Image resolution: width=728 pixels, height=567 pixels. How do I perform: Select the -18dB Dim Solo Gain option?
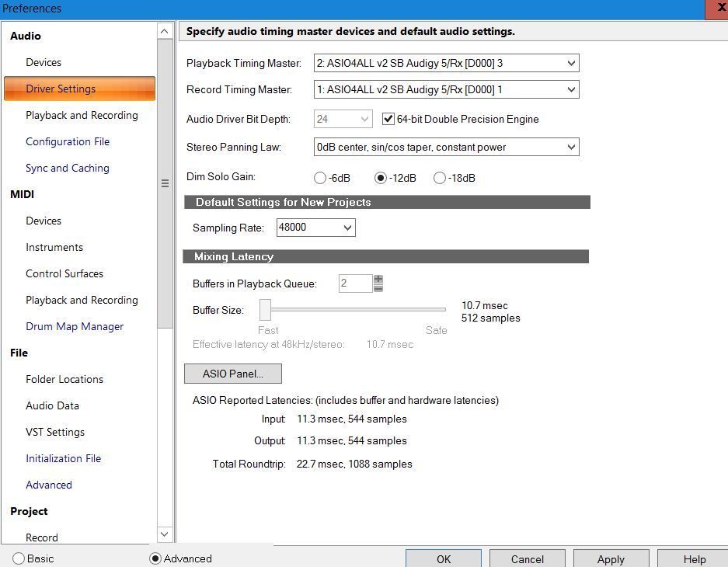(440, 178)
